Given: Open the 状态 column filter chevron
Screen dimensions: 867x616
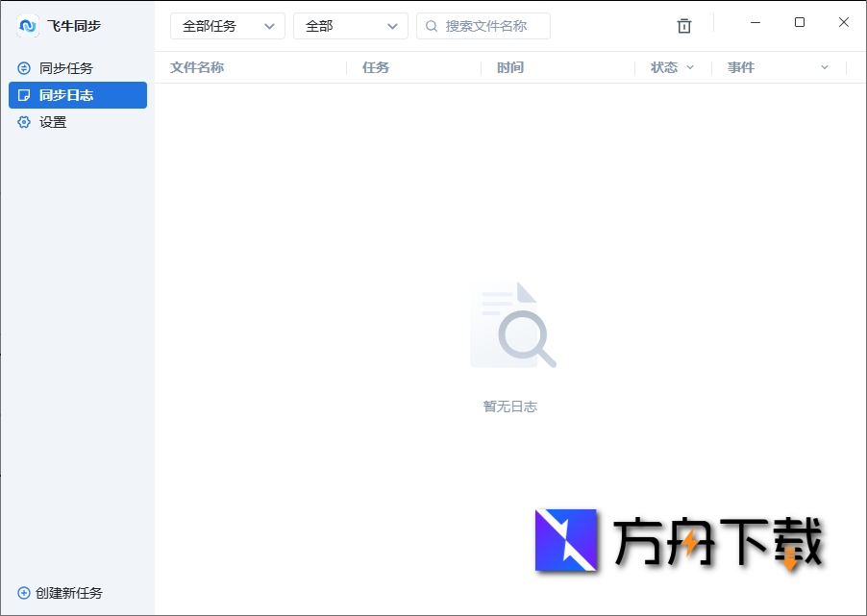Looking at the screenshot, I should coord(688,67).
